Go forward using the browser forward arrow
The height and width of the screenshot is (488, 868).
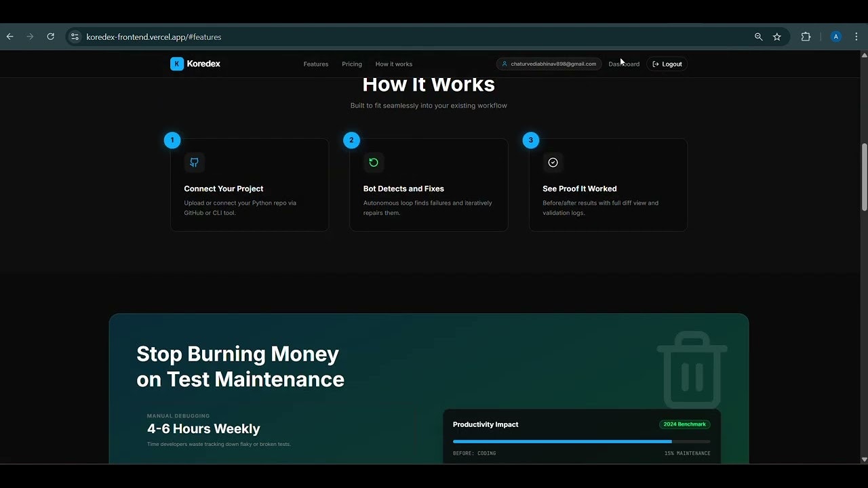click(30, 37)
